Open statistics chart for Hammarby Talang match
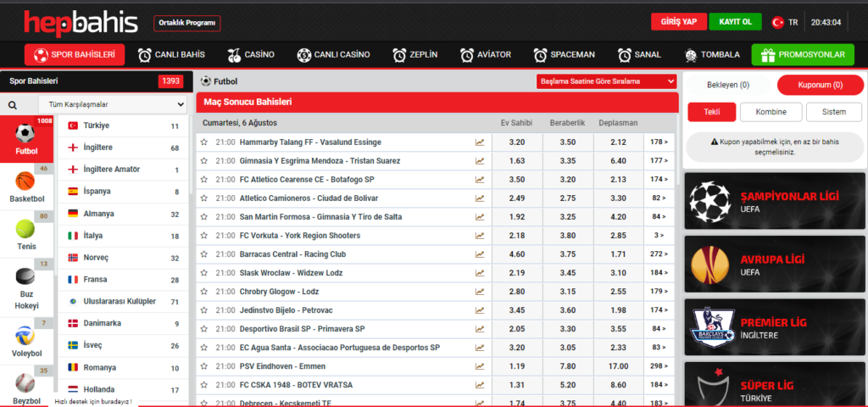This screenshot has width=868, height=407. pyautogui.click(x=480, y=142)
